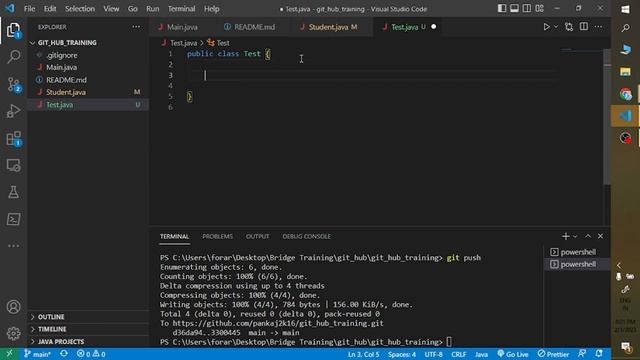Click the Prettier status item
The image size is (640, 360).
click(x=553, y=354)
